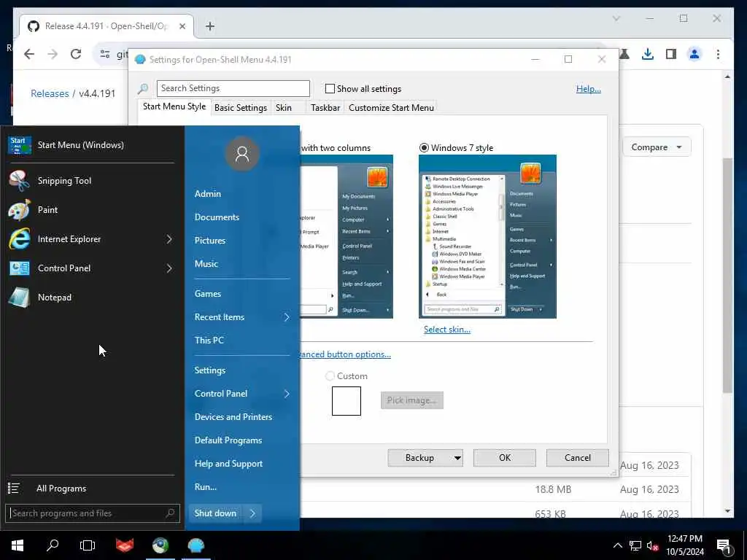Click the Search programs and files box
The width and height of the screenshot is (747, 560).
(93, 513)
